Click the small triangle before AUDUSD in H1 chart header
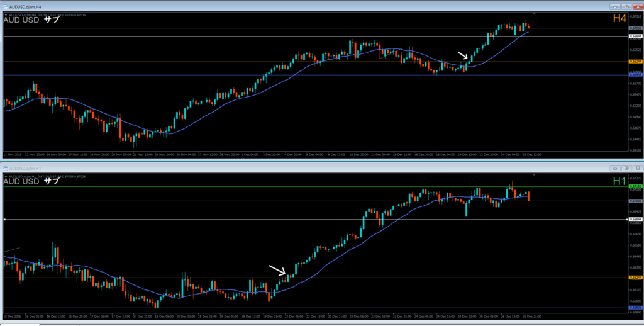Screen dimensions: 644x326 5,177
